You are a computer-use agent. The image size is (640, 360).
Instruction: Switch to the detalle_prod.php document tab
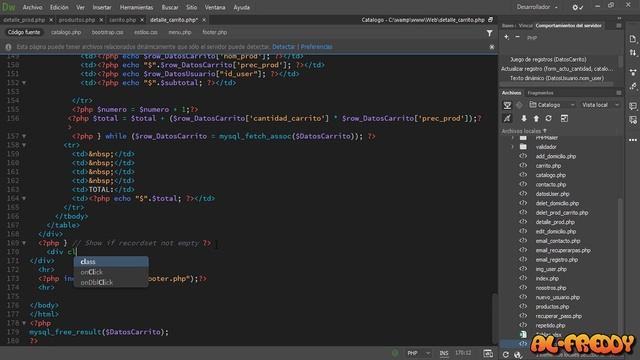[x=24, y=20]
